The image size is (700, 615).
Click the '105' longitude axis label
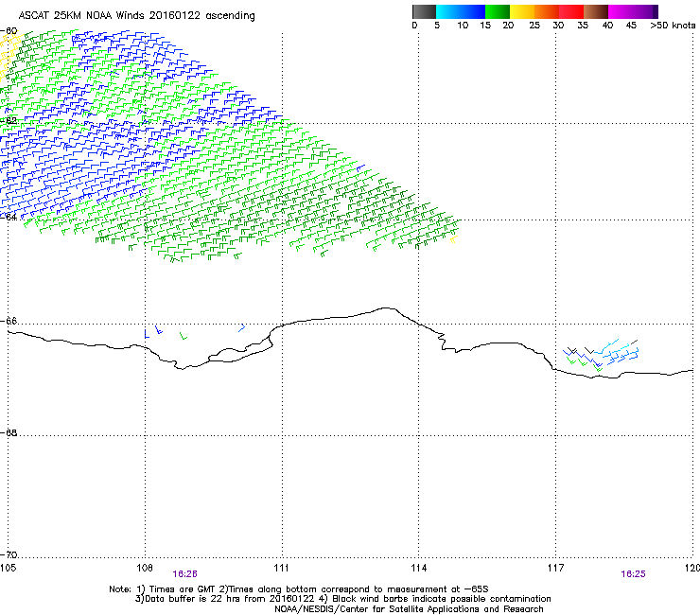point(8,568)
